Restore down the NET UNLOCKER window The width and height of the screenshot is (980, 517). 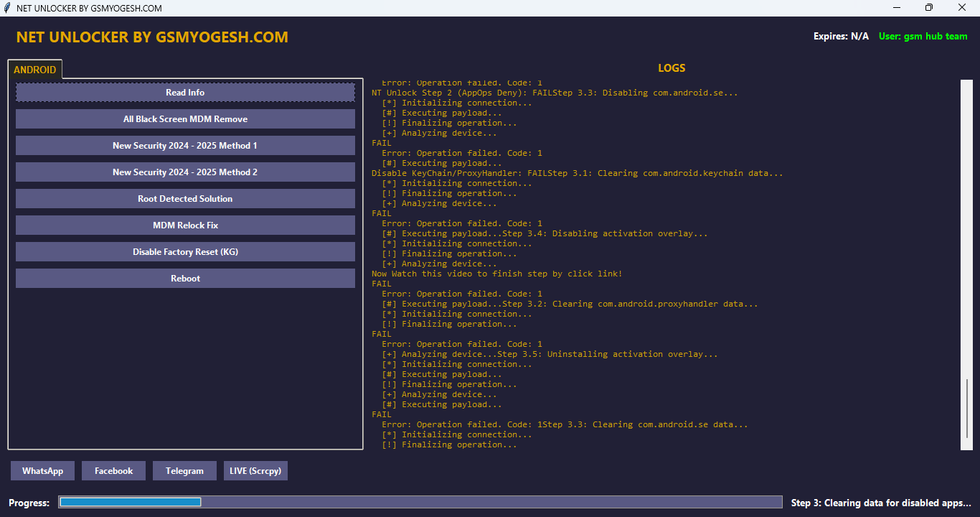pos(929,8)
